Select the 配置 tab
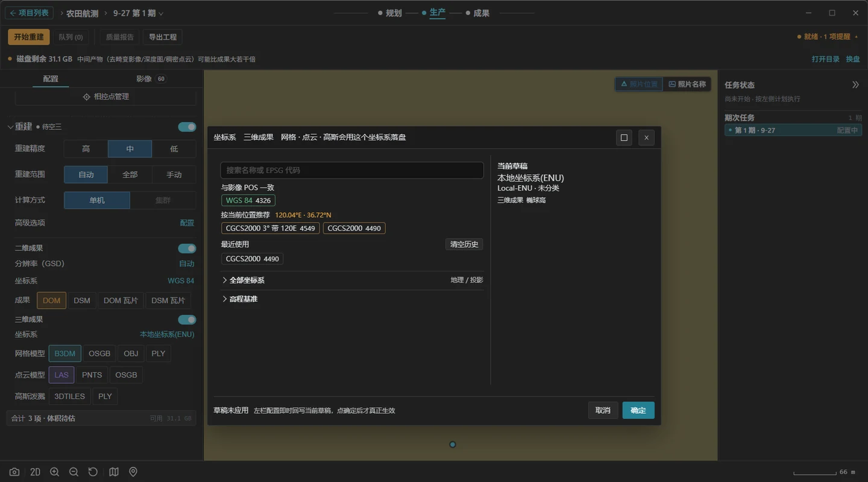Screen dimensions: 868x482 point(51,79)
